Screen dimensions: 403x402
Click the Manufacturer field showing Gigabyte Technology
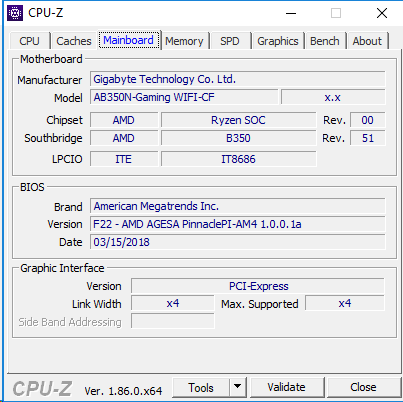[x=238, y=79]
